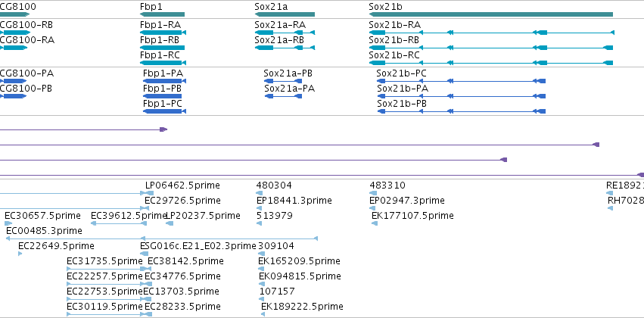Select the Sox21a gene bar
Screen dimensions: 644x318
285,14
